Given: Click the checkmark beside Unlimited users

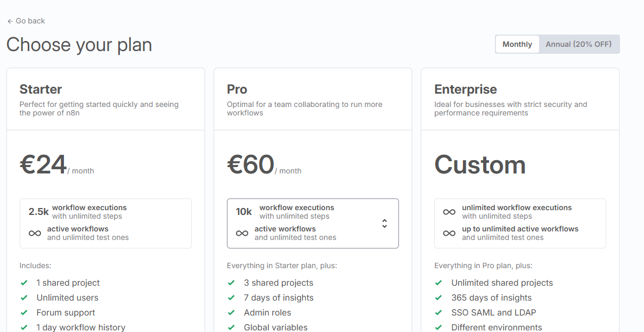Looking at the screenshot, I should coord(24,298).
